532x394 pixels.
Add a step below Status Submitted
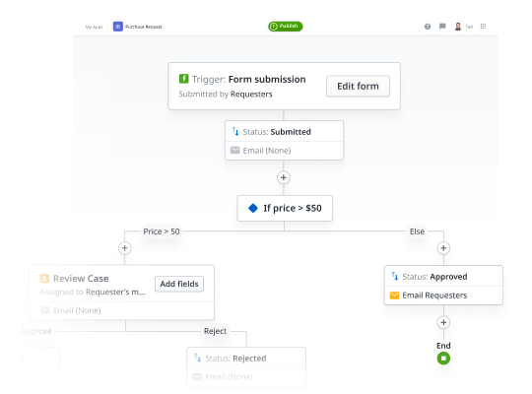[284, 177]
